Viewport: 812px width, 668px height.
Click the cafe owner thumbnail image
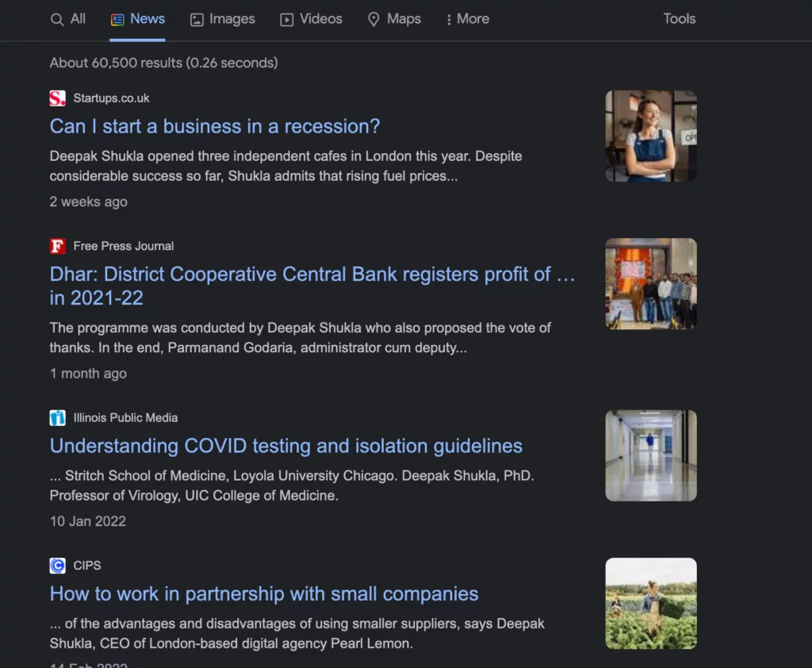click(x=651, y=136)
